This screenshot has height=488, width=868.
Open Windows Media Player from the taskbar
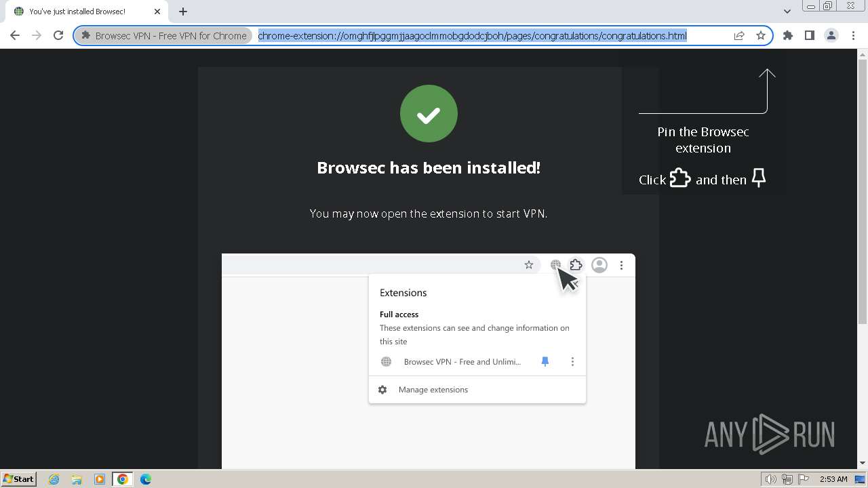[100, 479]
